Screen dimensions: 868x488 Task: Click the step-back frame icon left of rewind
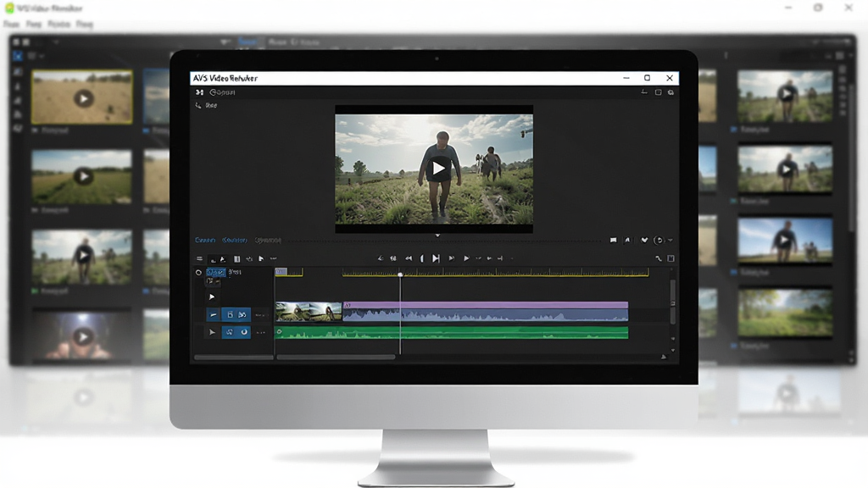click(x=393, y=258)
